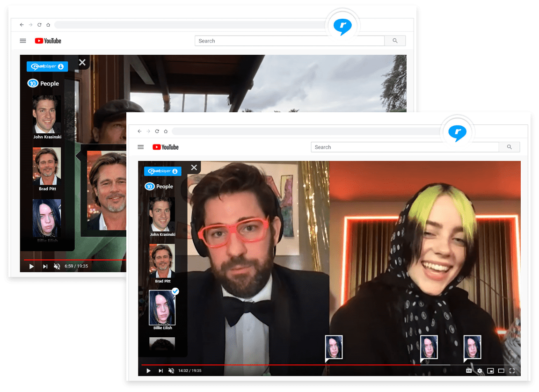Switch the video to miniplayer
The image size is (539, 392).
tap(490, 370)
